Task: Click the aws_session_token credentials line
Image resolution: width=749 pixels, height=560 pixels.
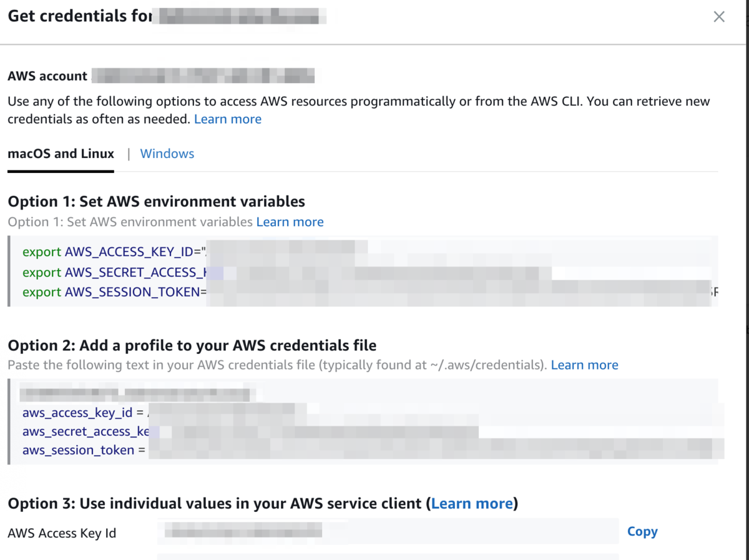Action: [x=373, y=450]
